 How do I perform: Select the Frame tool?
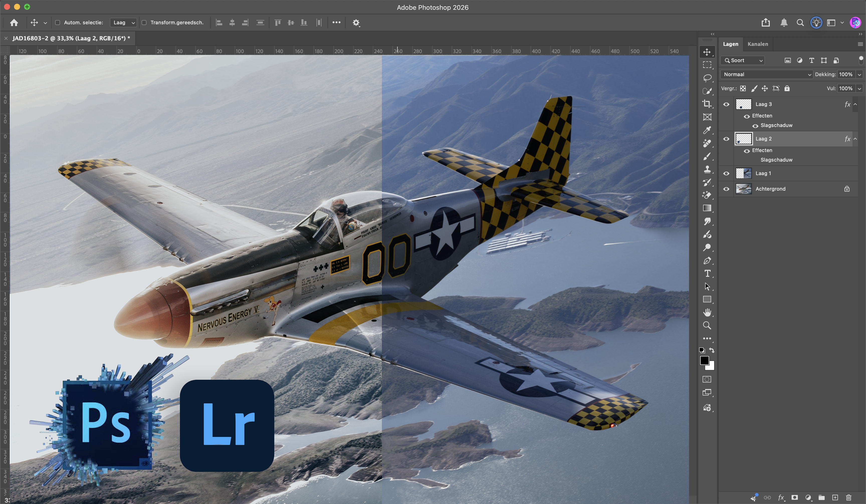(707, 117)
